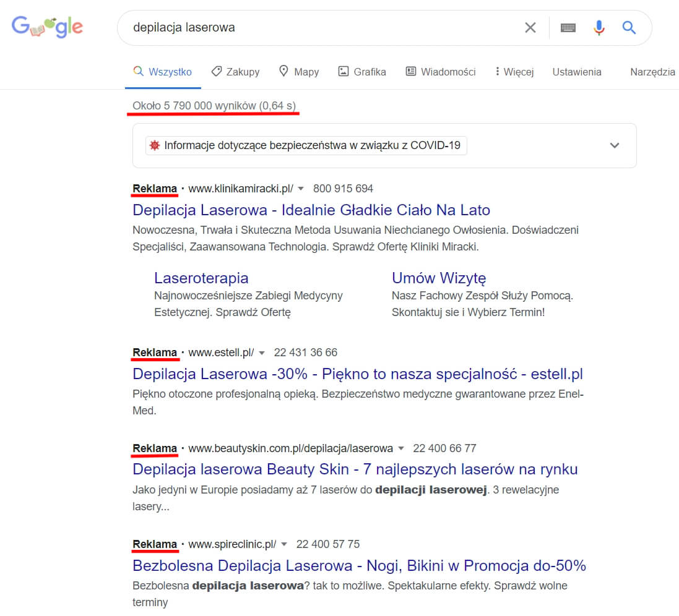Open the dropdown arrow beside www.klinikamiracki.pl
This screenshot has width=679, height=616.
(x=301, y=189)
